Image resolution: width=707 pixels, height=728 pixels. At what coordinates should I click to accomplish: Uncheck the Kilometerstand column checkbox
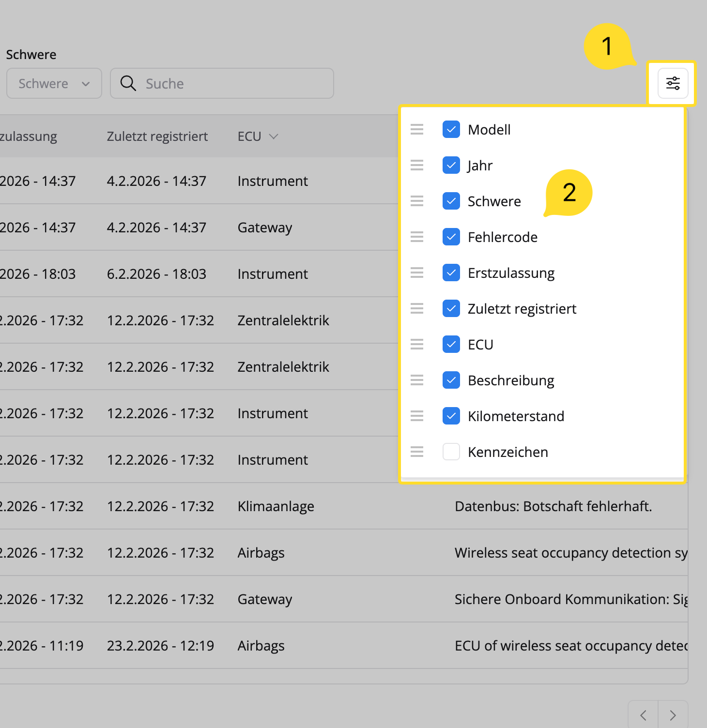click(x=451, y=416)
